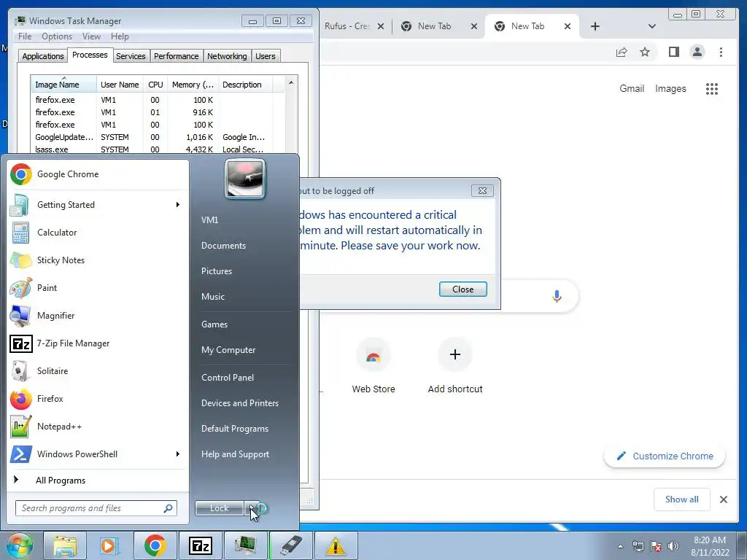Open shutdown options arrow next to Lock
The height and width of the screenshot is (560, 747).
pyautogui.click(x=252, y=508)
